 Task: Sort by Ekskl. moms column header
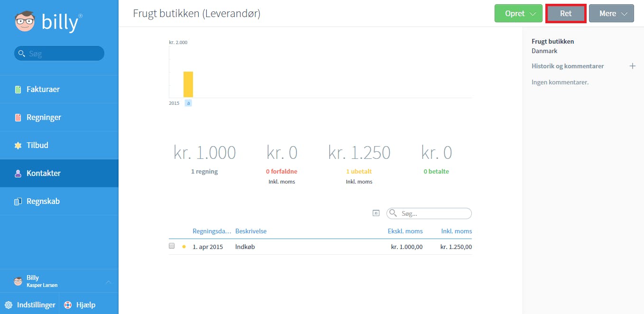[405, 231]
